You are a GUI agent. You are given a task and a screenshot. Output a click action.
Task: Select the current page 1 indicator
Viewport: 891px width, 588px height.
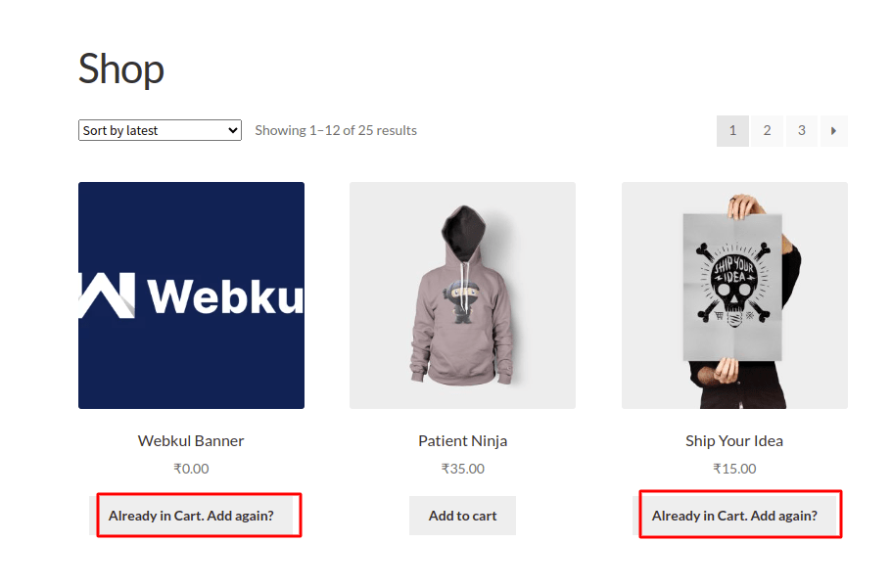(732, 130)
